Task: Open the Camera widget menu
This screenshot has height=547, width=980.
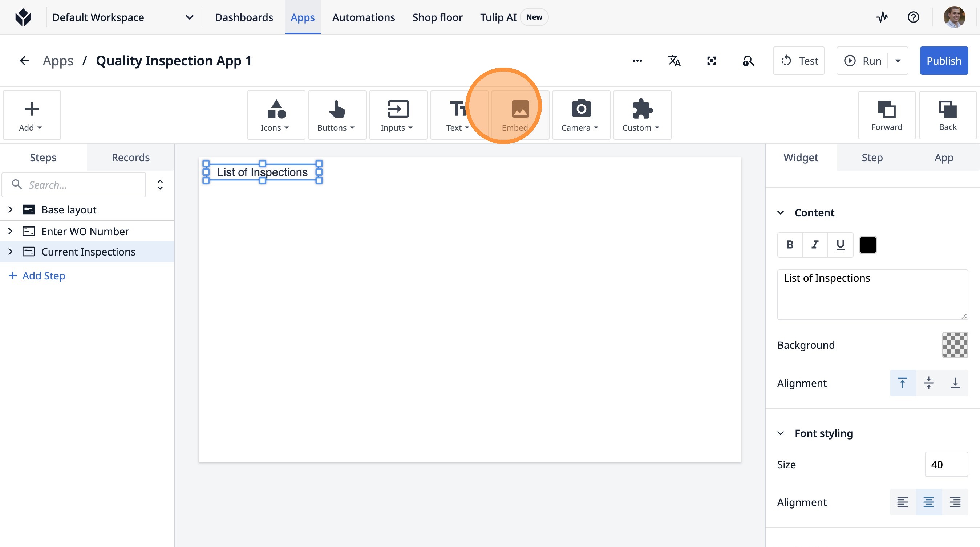Action: click(580, 115)
